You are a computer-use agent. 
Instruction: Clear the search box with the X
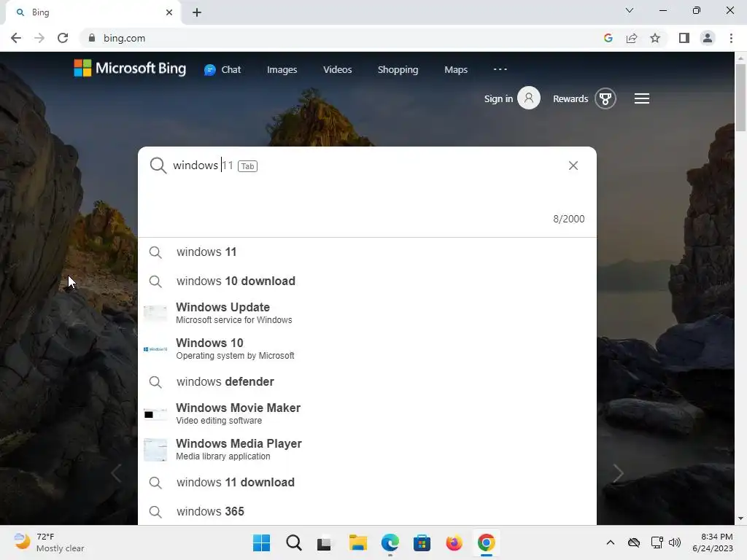[x=573, y=166]
